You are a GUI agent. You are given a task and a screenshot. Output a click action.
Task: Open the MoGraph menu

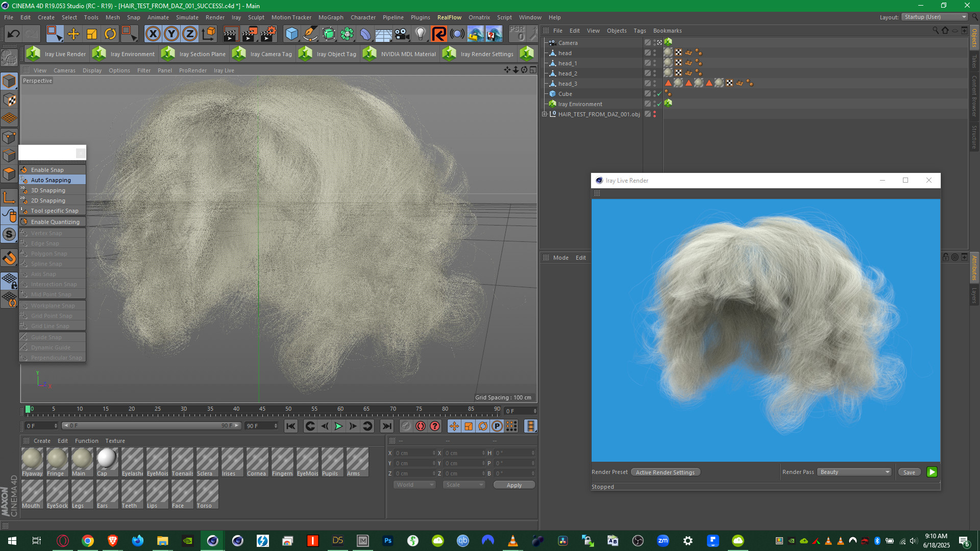coord(331,17)
